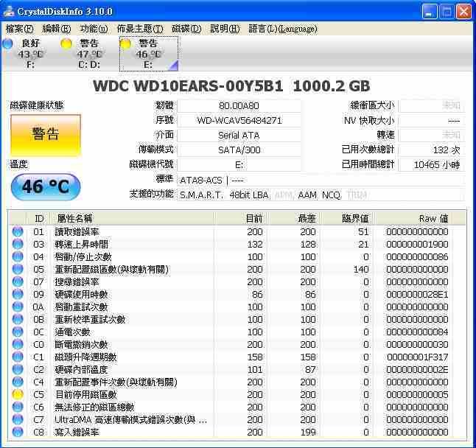Click the standard field ATA8-ACS
Viewport: 476px width, 448px height.
pyautogui.click(x=321, y=181)
